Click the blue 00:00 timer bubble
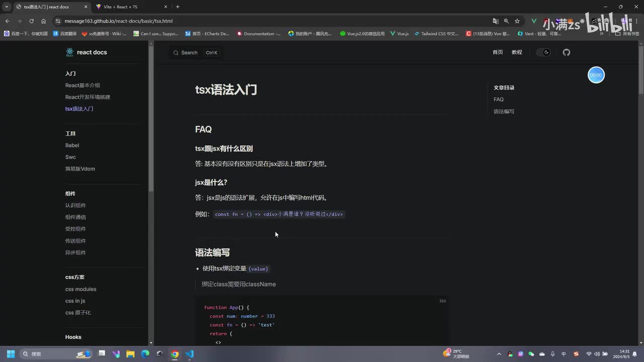This screenshot has height=362, width=644. (596, 75)
